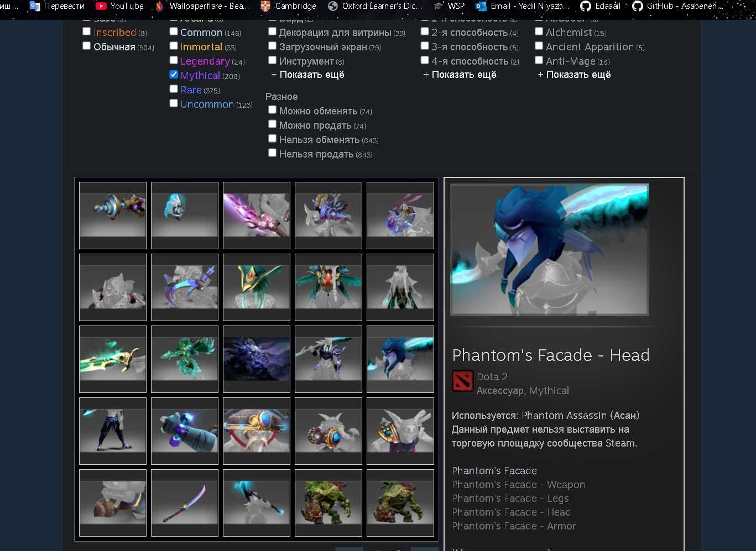Expand Показать ещё under slot filters
Screen dimensions: 756x551
[460, 75]
